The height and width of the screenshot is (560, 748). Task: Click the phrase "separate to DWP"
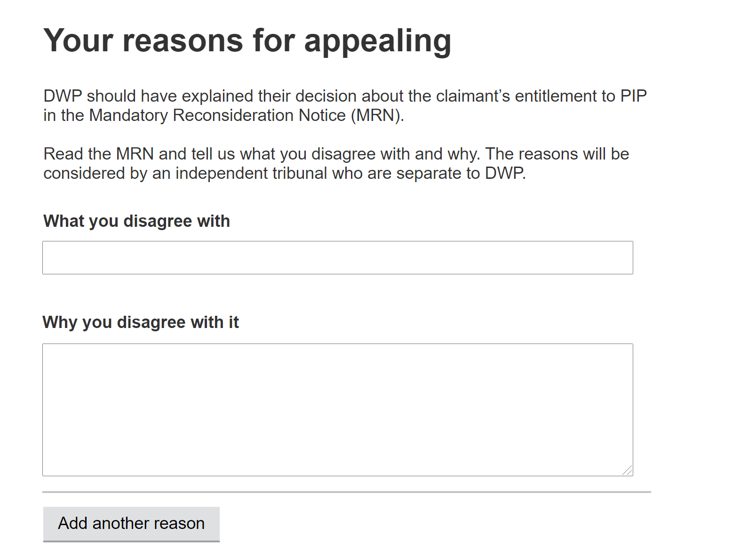[x=461, y=173]
